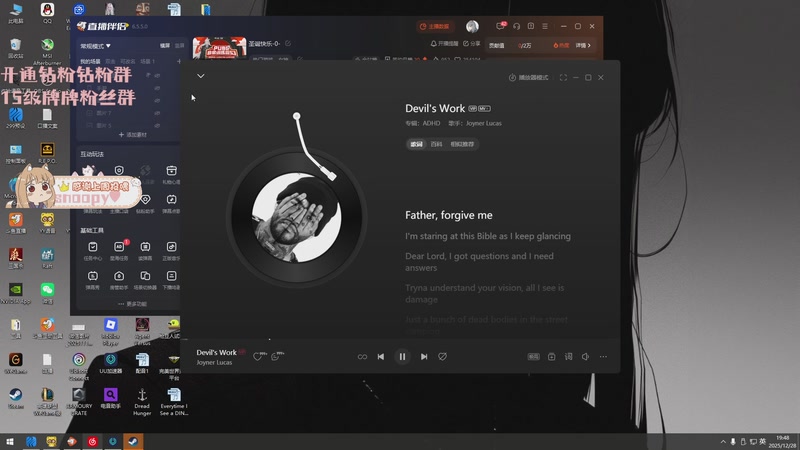Open Windows Start menu
The height and width of the screenshot is (450, 800).
point(10,442)
